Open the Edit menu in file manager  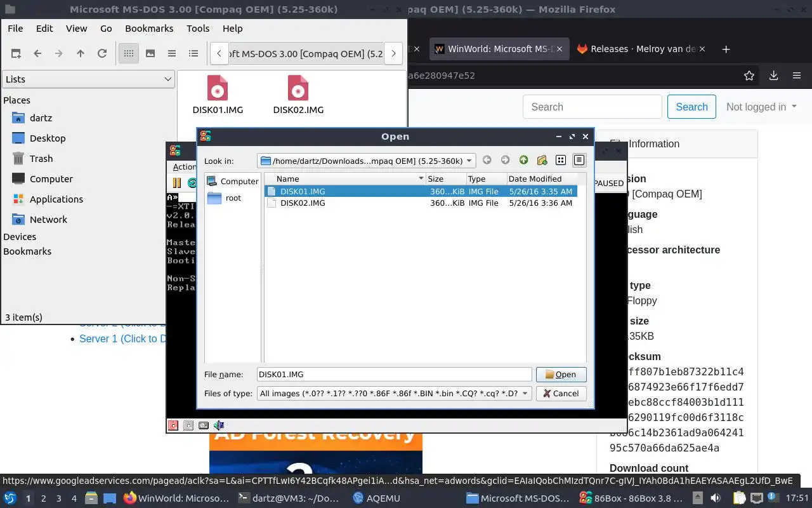44,29
